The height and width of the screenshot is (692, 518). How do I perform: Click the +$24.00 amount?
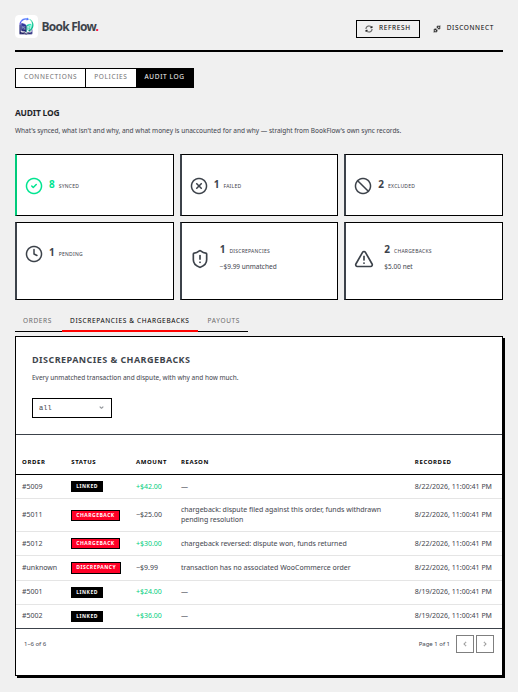point(149,592)
